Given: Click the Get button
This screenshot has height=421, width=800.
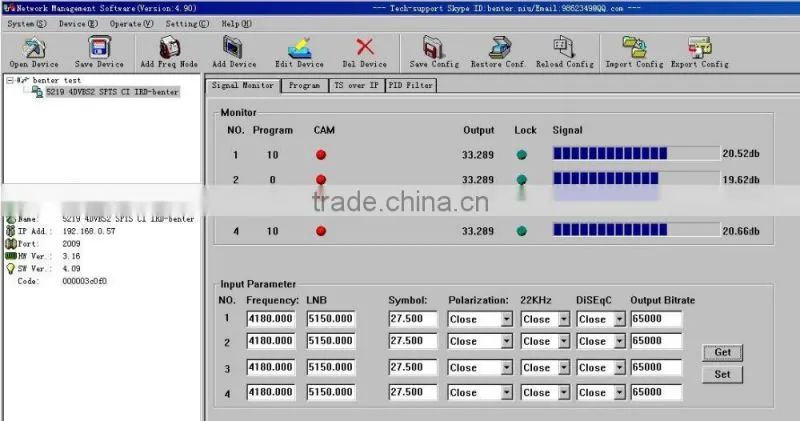Looking at the screenshot, I should pyautogui.click(x=722, y=352).
